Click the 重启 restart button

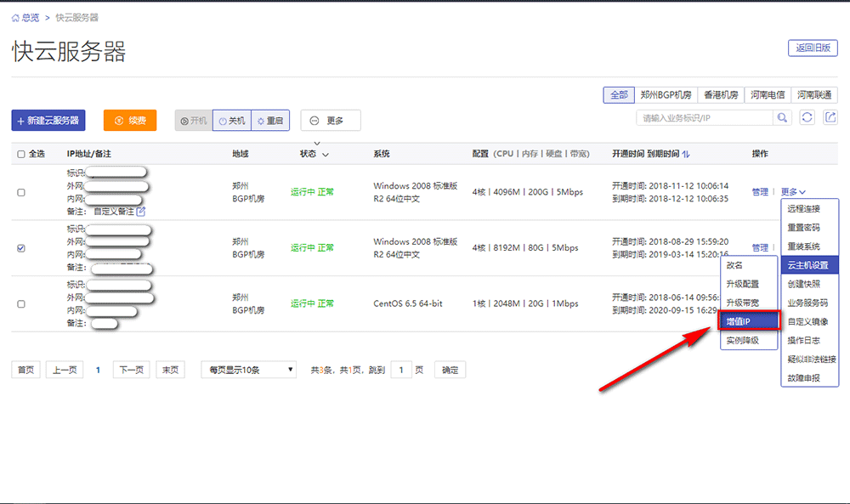[x=269, y=121]
